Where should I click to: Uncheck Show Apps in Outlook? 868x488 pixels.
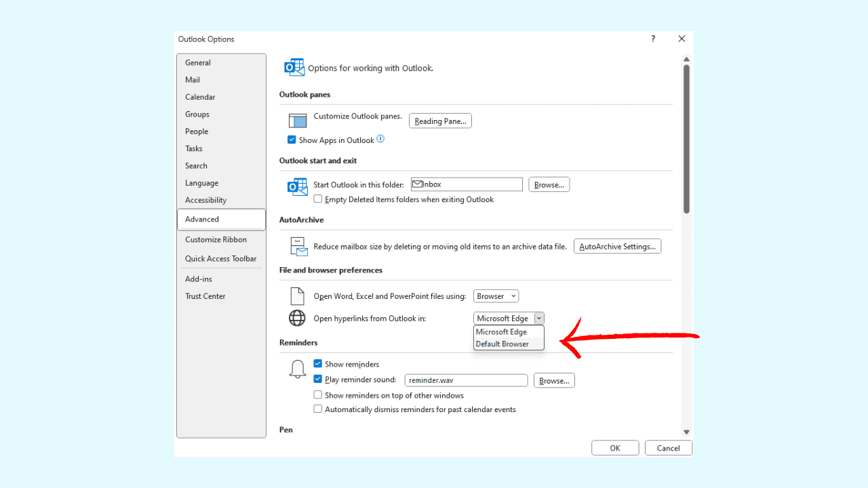[x=292, y=140]
